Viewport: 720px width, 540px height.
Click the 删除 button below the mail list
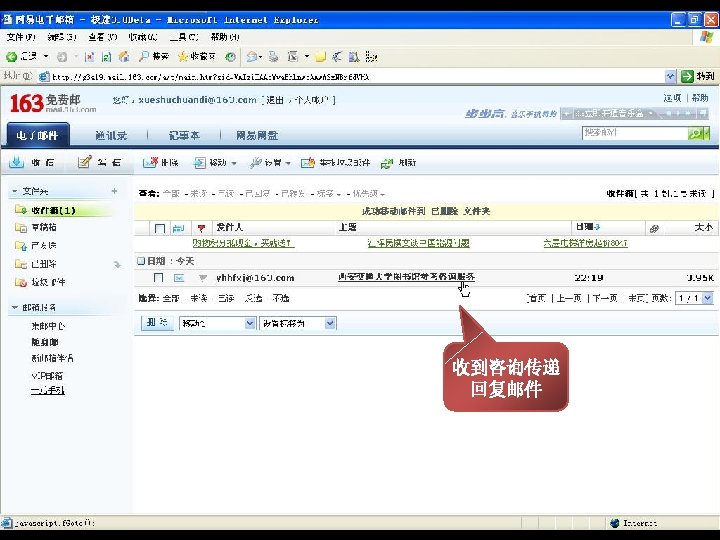click(157, 323)
